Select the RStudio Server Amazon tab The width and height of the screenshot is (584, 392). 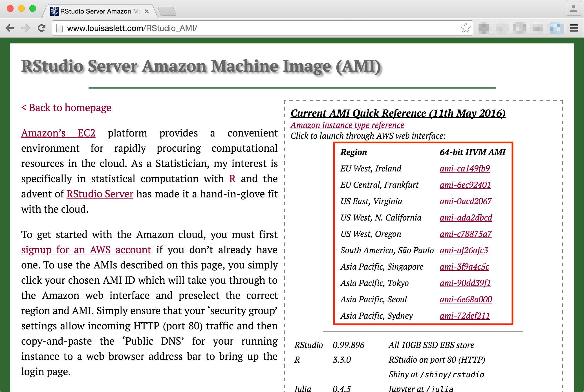click(x=100, y=11)
